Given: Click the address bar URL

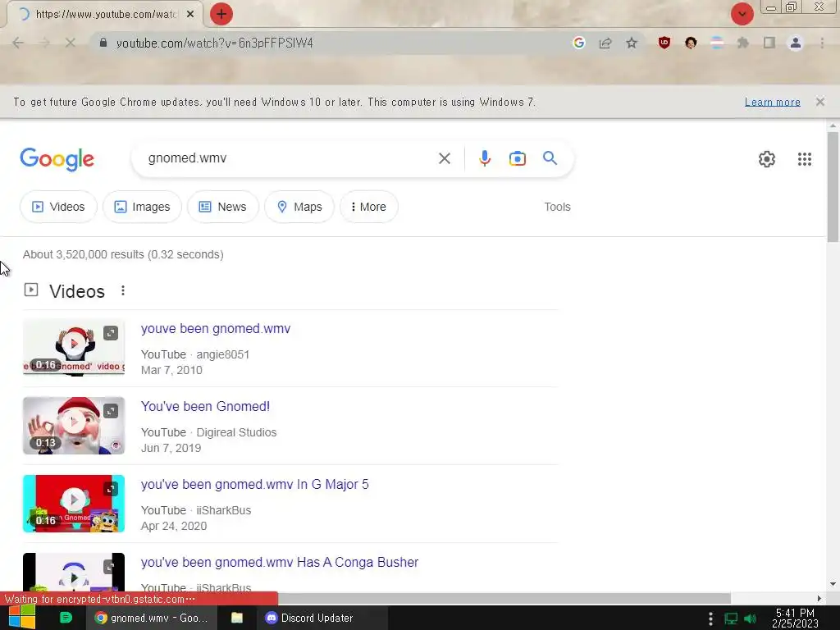Looking at the screenshot, I should coord(214,43).
